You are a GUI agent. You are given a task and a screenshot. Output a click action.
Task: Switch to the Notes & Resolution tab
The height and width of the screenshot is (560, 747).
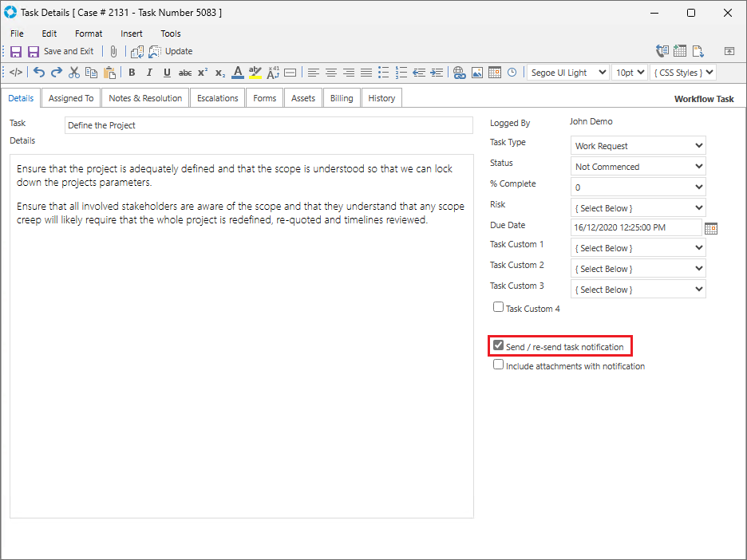(145, 98)
